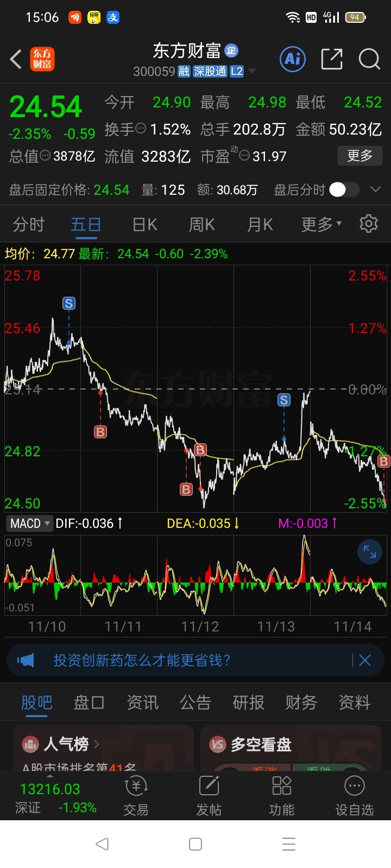Tap Android recent apps button
This screenshot has width=391, height=868.
click(x=289, y=844)
